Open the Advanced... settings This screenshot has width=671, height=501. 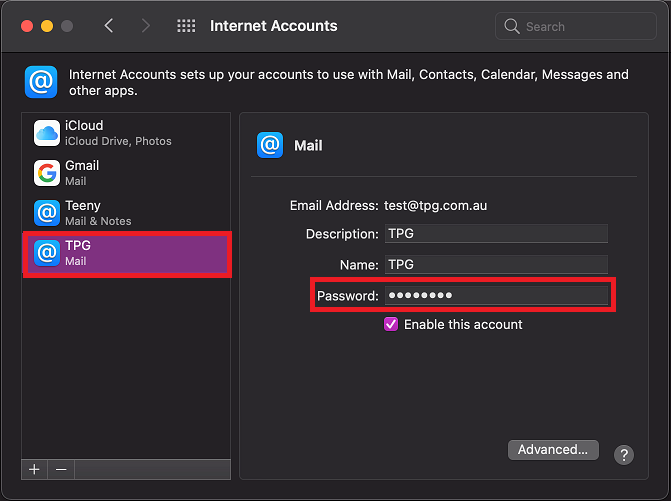[553, 450]
